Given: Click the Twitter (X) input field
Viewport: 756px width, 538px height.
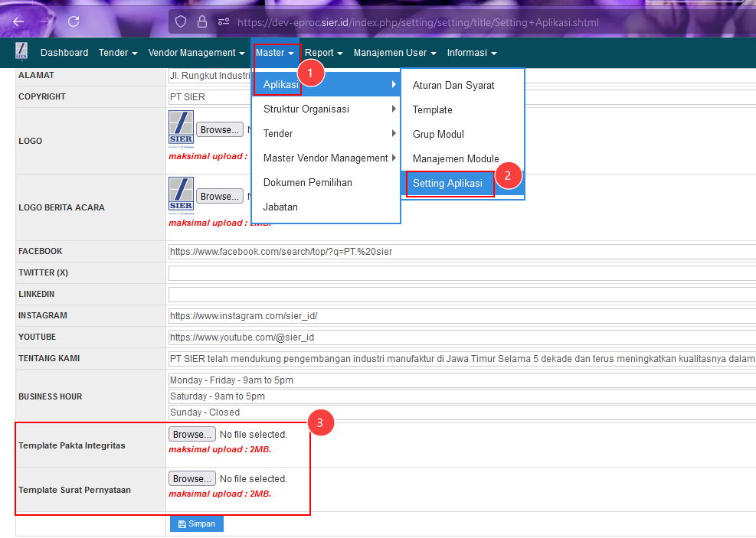Looking at the screenshot, I should click(x=460, y=273).
